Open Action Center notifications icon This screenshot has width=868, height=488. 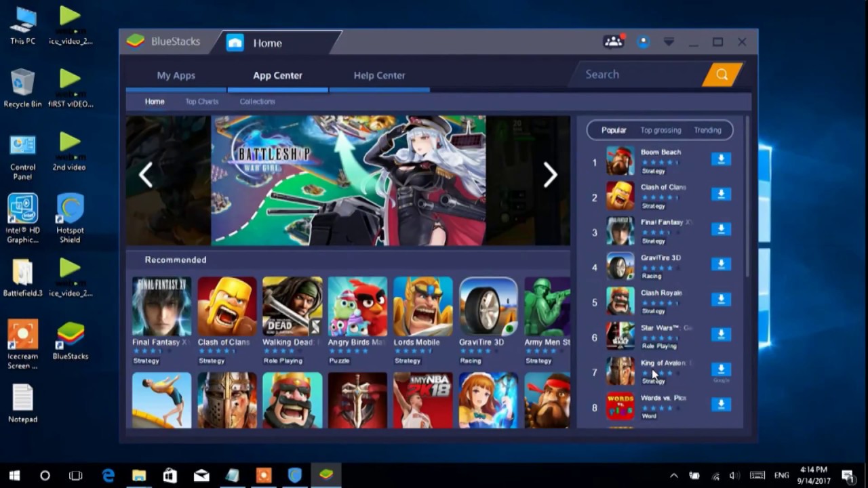click(848, 476)
